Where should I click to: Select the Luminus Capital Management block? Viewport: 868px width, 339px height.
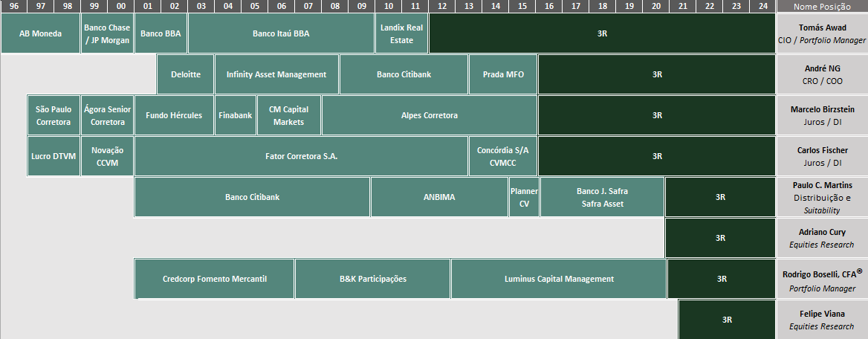click(x=559, y=280)
